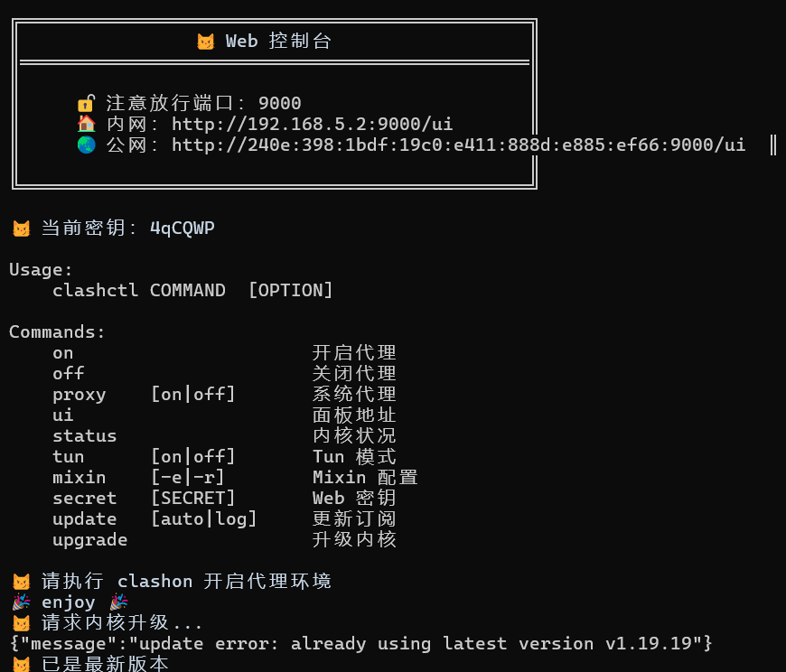Open the 内网 http://192.168.5.2:9000/ui link
This screenshot has height=672, width=786.
point(312,125)
